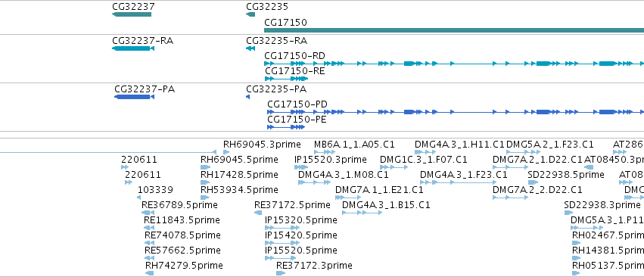Click the RE37172.5prime EST glyph

258,213
